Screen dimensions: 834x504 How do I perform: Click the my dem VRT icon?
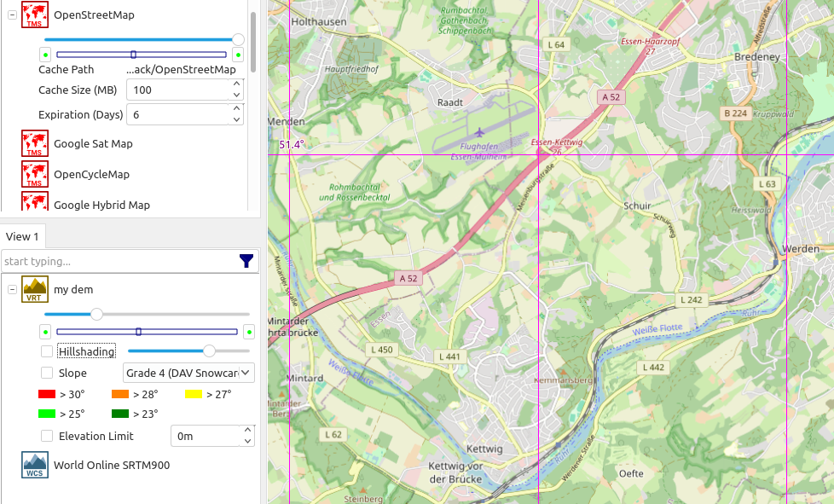34,290
